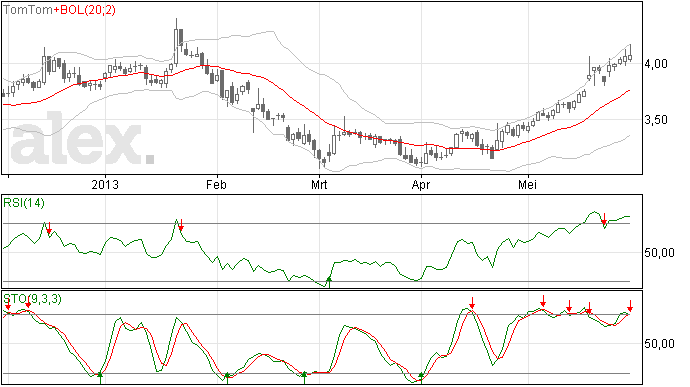
Task: Click the green STO buy arrow below 2013
Action: pos(100,378)
